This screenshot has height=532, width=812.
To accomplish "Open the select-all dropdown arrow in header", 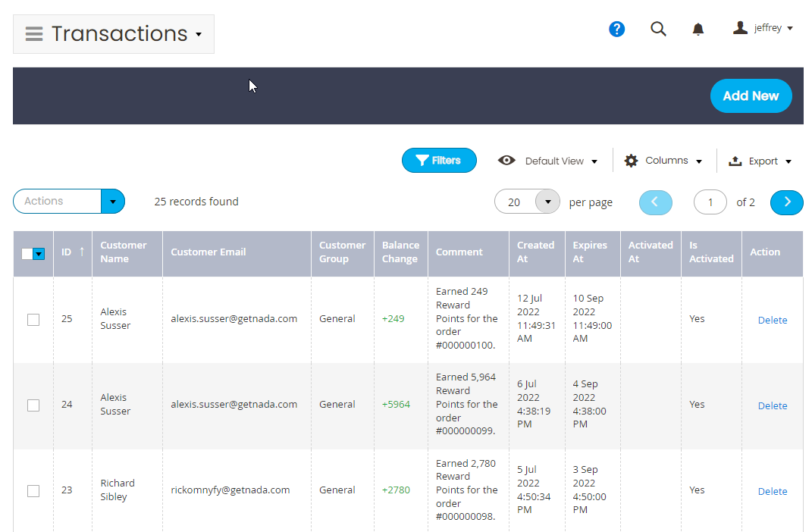I will (39, 254).
